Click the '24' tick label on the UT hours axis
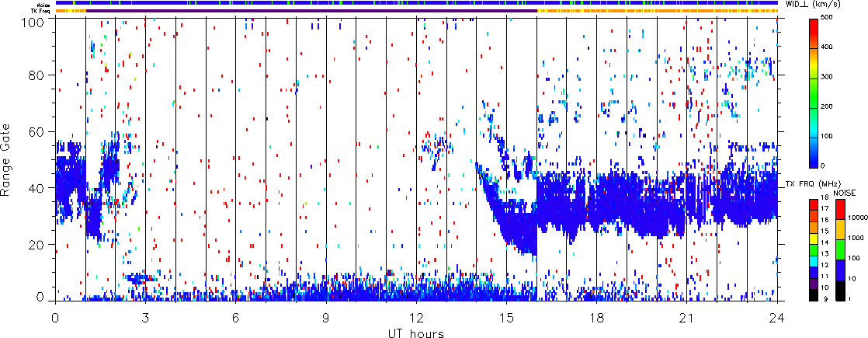This screenshot has height=338, width=868. tap(777, 318)
